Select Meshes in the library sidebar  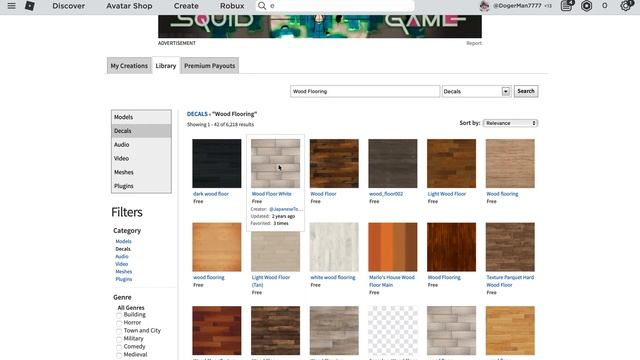click(141, 172)
